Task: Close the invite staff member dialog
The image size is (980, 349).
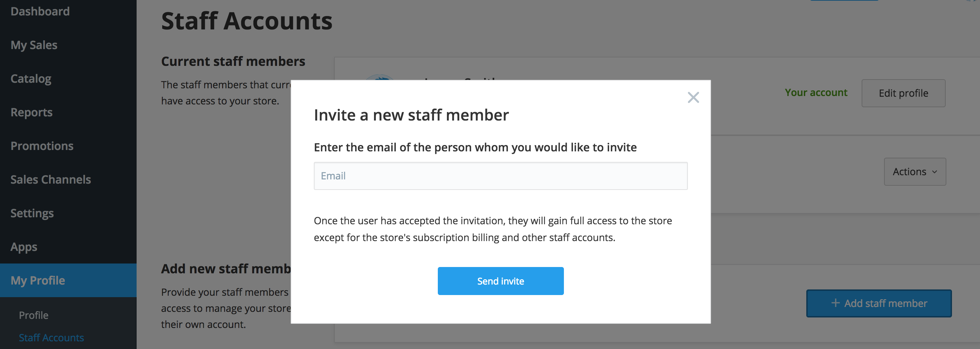Action: 693,97
